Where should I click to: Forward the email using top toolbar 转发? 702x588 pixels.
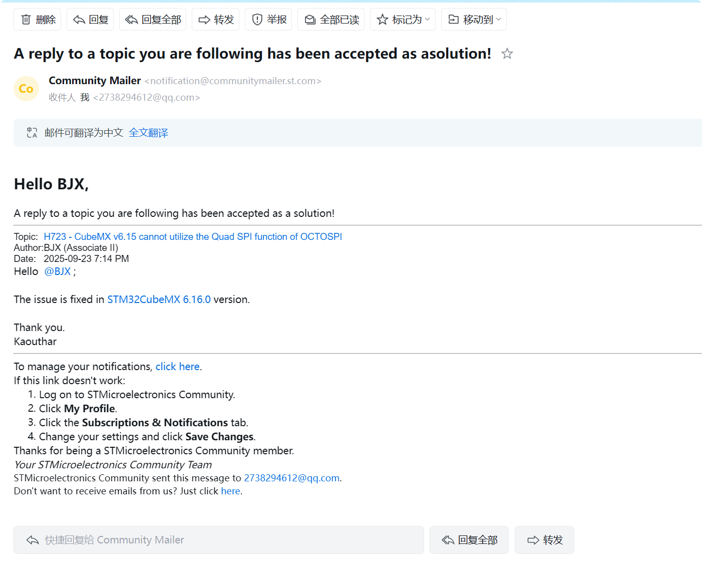[x=216, y=20]
